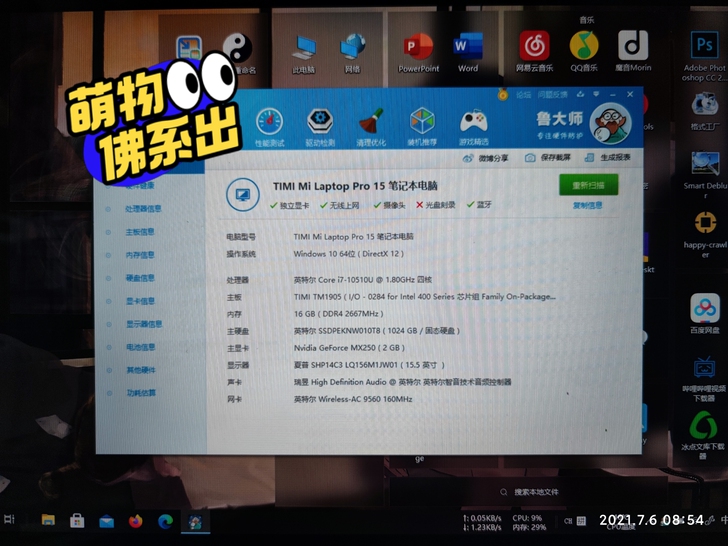Open happy-crawler desktop shortcut
This screenshot has height=546, width=728.
pos(705,234)
